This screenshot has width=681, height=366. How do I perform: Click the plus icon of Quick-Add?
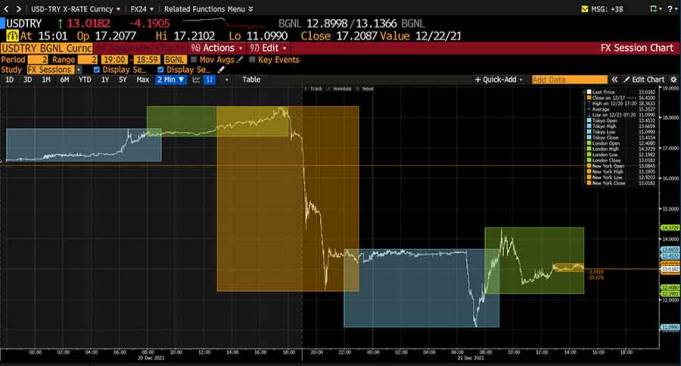point(478,80)
